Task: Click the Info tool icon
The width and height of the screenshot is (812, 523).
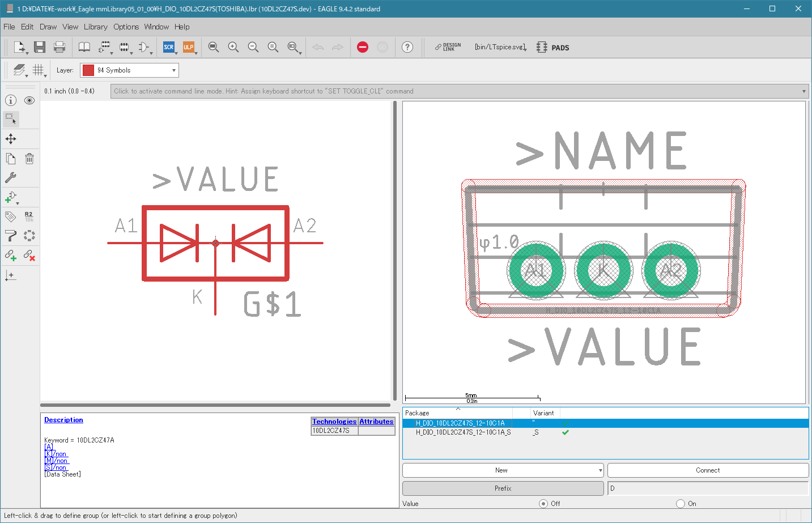Action: pos(11,100)
